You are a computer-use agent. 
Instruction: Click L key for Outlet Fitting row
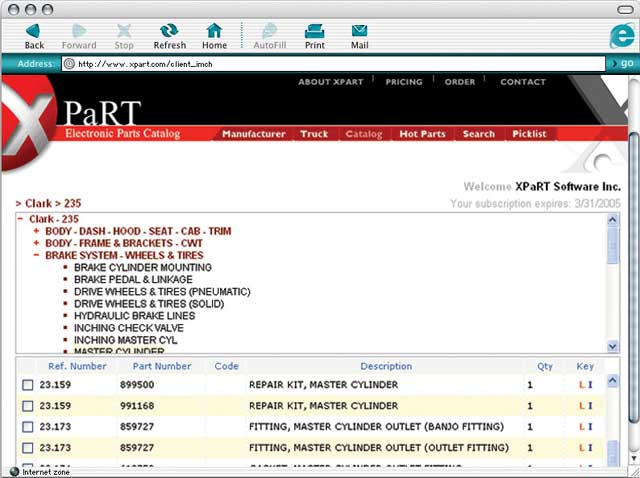(x=582, y=448)
